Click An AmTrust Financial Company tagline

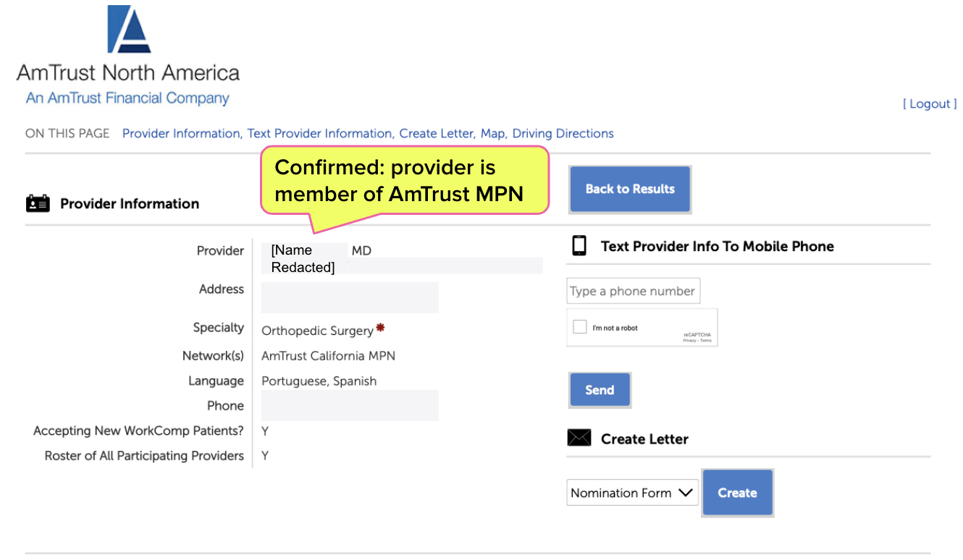(x=127, y=98)
